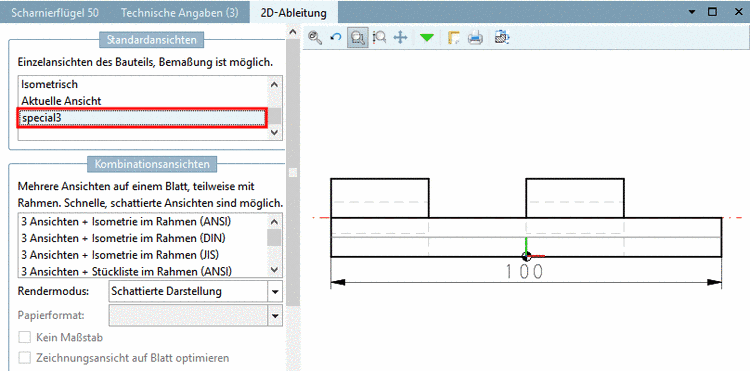The width and height of the screenshot is (750, 371).
Task: Click the 100 dimension value in drawing
Action: pyautogui.click(x=524, y=272)
